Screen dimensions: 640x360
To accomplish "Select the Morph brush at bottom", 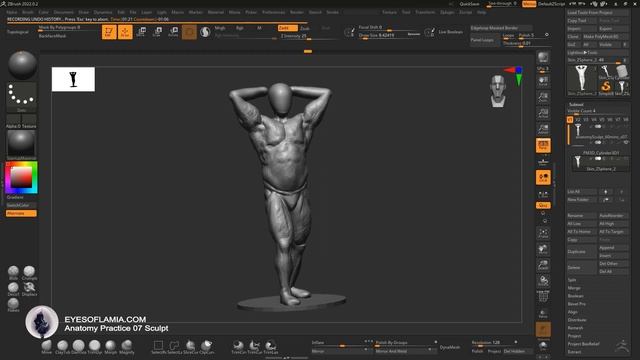I will tap(111, 347).
